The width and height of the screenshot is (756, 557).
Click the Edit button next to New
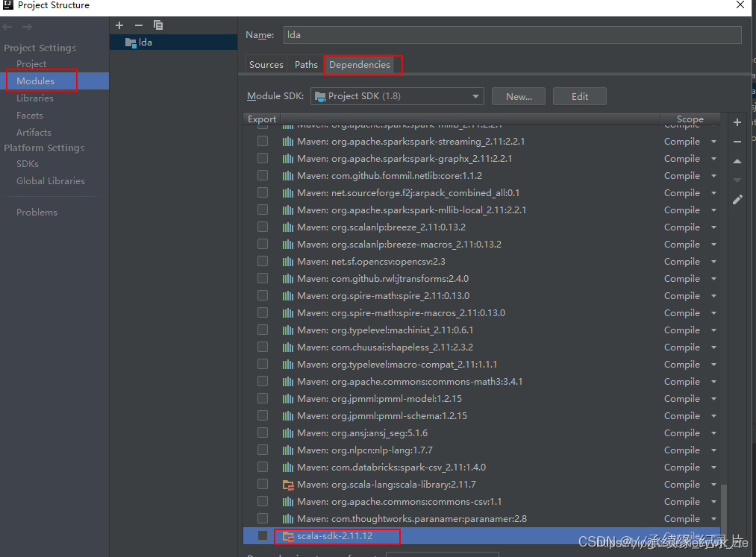click(580, 95)
